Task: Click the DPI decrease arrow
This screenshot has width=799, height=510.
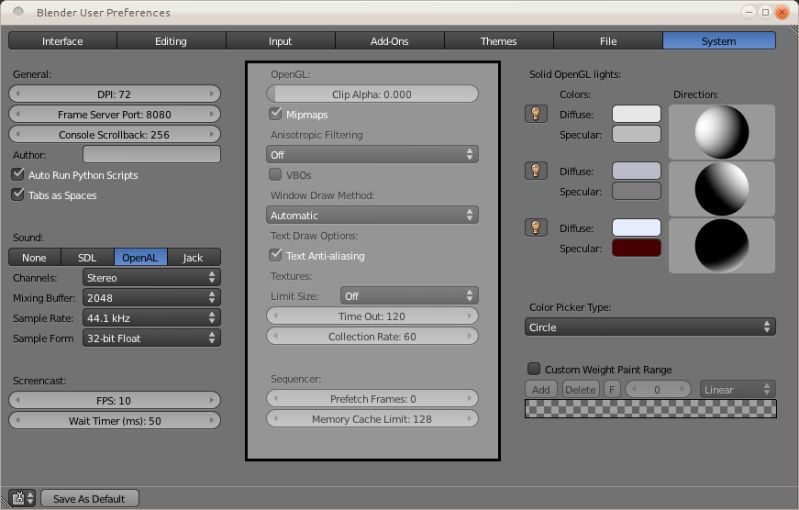Action: 18,94
